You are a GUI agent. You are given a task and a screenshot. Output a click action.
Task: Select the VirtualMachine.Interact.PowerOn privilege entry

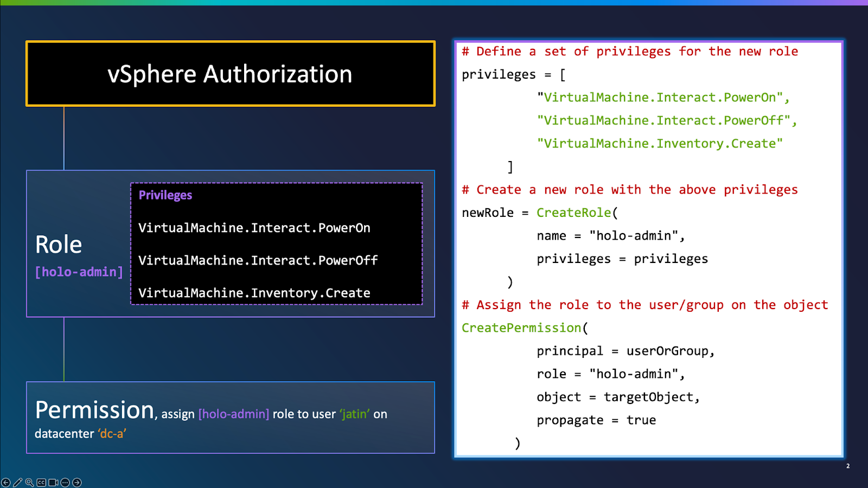click(254, 228)
